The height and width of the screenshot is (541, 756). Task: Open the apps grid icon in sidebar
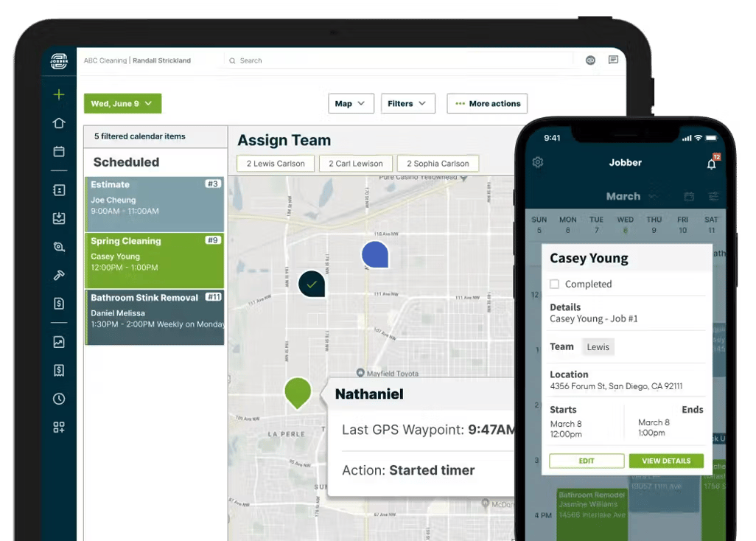pos(59,427)
